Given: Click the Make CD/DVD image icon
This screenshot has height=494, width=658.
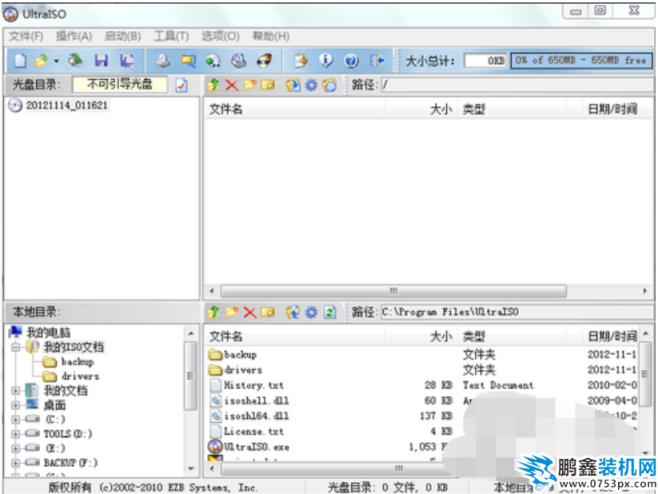Looking at the screenshot, I should click(163, 61).
